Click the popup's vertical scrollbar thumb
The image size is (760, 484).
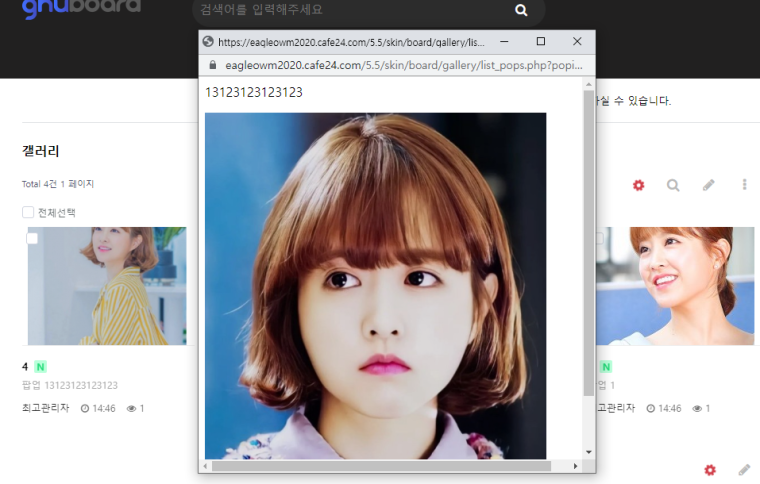pyautogui.click(x=588, y=240)
